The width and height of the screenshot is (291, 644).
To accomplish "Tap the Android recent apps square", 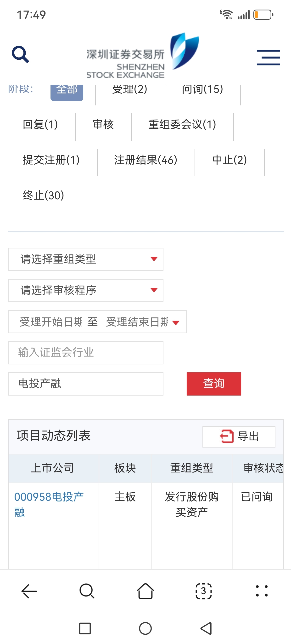I will coord(85,628).
